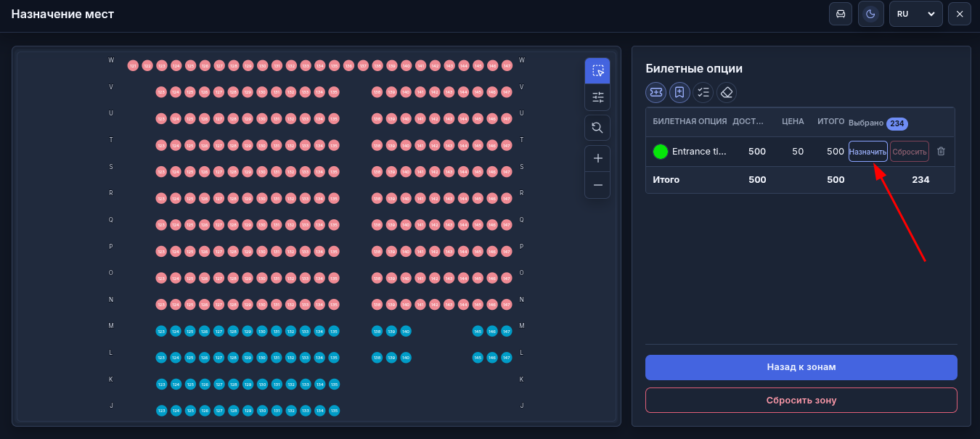Select blue seat 123 in row J
The image size is (980, 439).
pyautogui.click(x=161, y=411)
